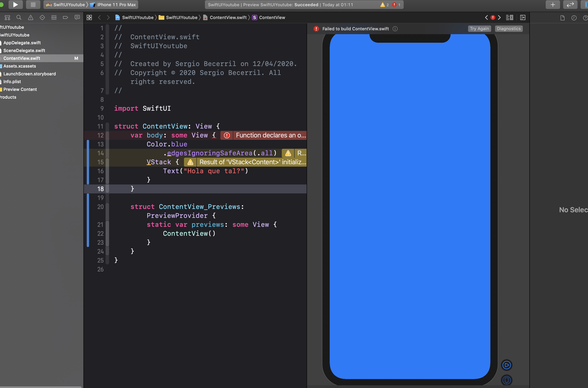Screen dimensions: 588x388
Task: Open AppDelegate.swift in navigator
Action: (x=22, y=43)
